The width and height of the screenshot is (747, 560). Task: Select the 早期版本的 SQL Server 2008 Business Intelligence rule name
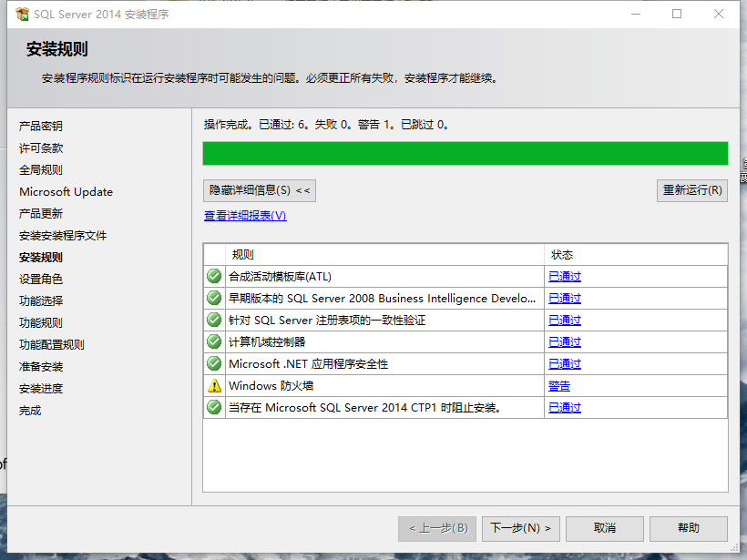382,299
